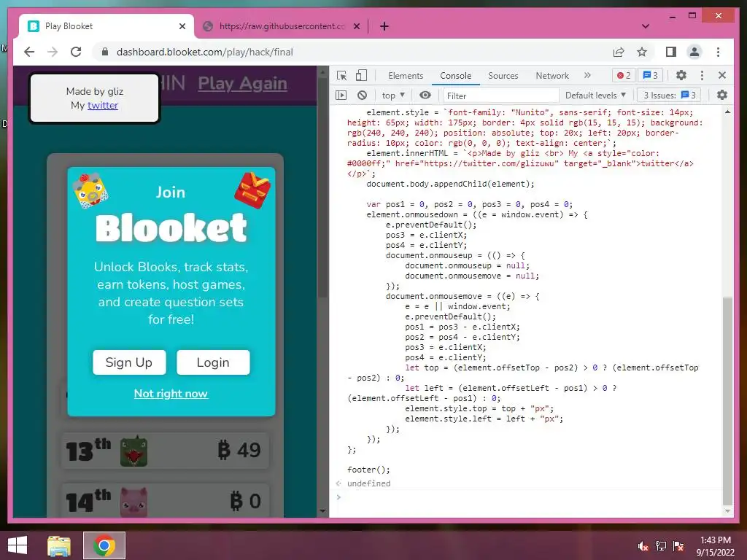Close the DevTools panel
The height and width of the screenshot is (560, 747).
pos(721,75)
